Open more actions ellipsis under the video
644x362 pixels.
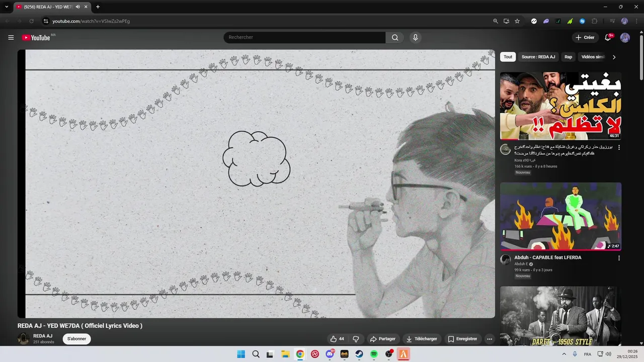point(489,339)
